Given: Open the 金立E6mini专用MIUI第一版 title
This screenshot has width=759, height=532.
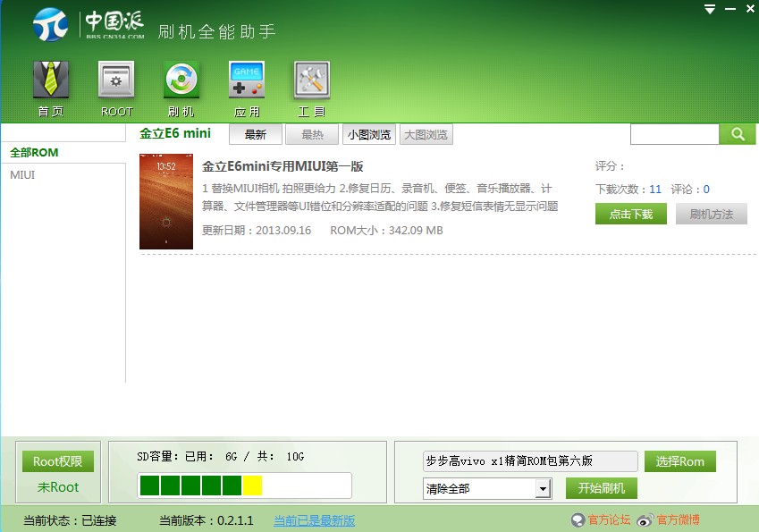Looking at the screenshot, I should click(283, 166).
